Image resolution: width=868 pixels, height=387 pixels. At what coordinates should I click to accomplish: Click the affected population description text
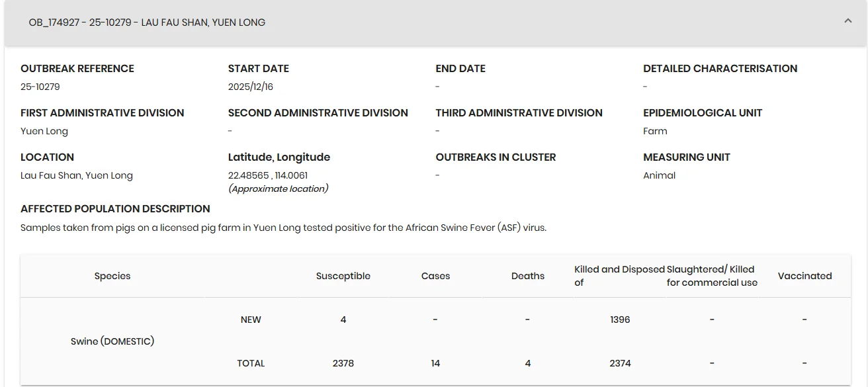284,228
